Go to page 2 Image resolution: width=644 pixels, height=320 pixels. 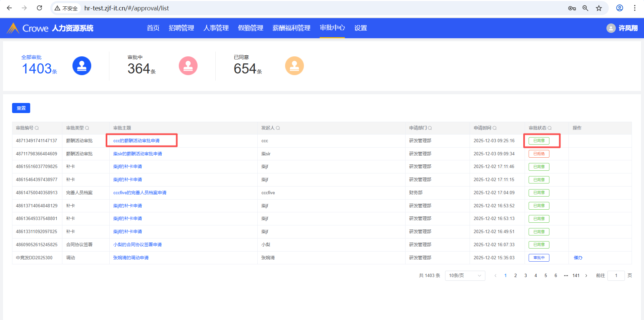[516, 276]
